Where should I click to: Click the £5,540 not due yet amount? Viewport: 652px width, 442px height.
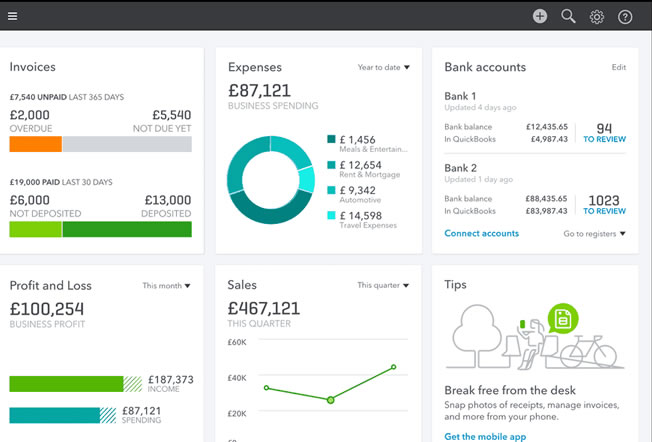(x=172, y=115)
